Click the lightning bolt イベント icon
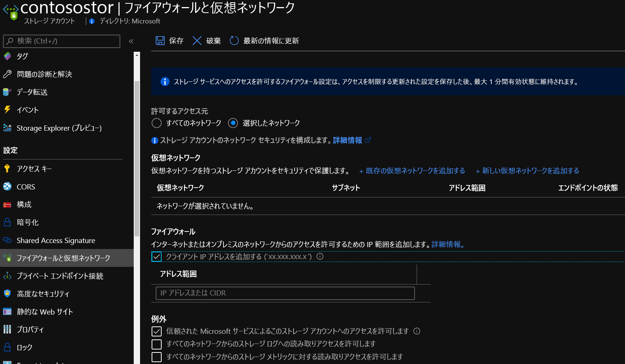This screenshot has height=364, width=625. (7, 110)
